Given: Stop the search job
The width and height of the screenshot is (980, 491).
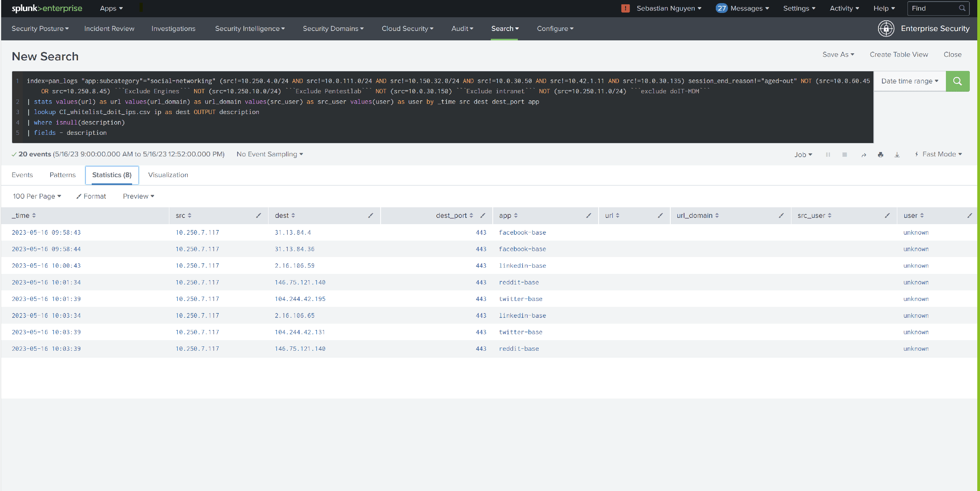Looking at the screenshot, I should 844,154.
